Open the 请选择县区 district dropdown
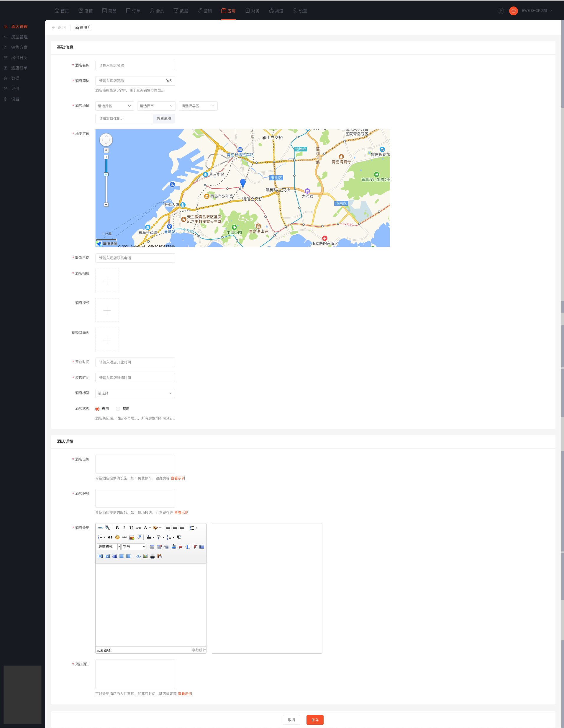564x728 pixels. tap(198, 106)
